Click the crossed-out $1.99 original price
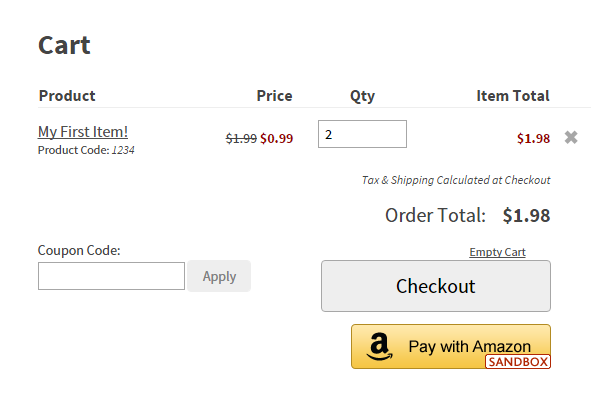 coord(241,139)
